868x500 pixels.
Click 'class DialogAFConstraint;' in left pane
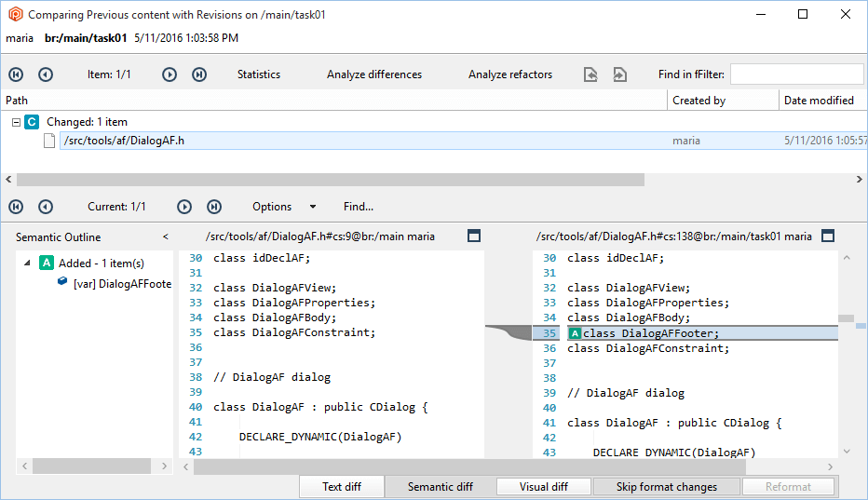click(x=294, y=332)
